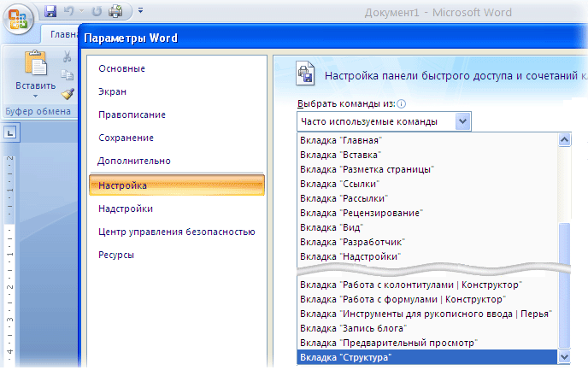Click the Undo icon in quick access toolbar

pos(68,11)
